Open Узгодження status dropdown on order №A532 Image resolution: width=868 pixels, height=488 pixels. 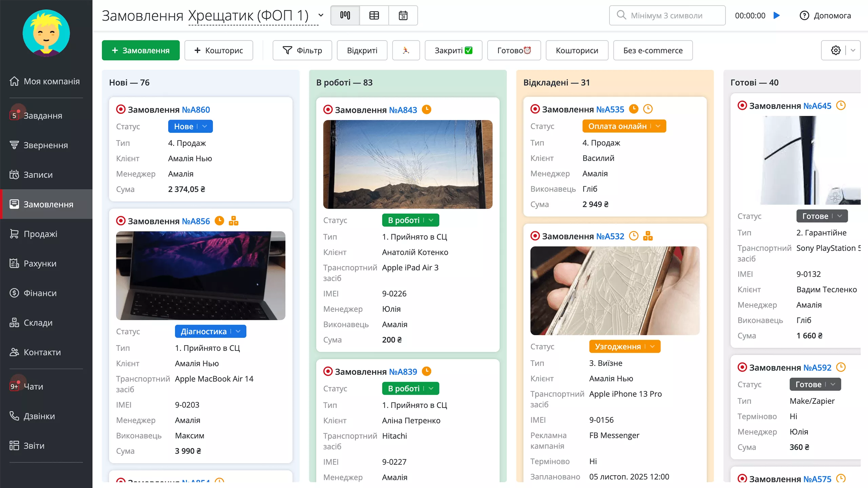tap(625, 346)
